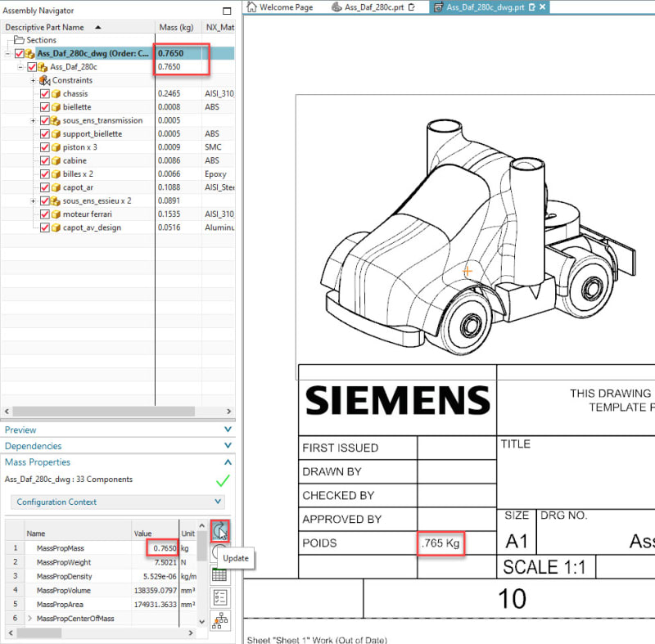Switch to the Ass_Daf_280c.prt tab
Image resolution: width=655 pixels, height=644 pixels.
point(373,7)
